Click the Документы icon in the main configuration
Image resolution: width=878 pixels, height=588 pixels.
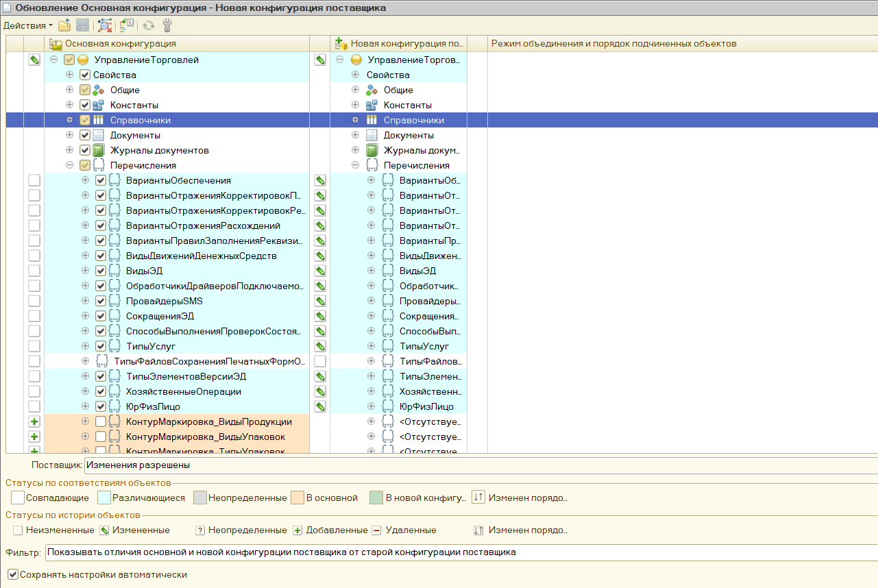click(x=98, y=135)
